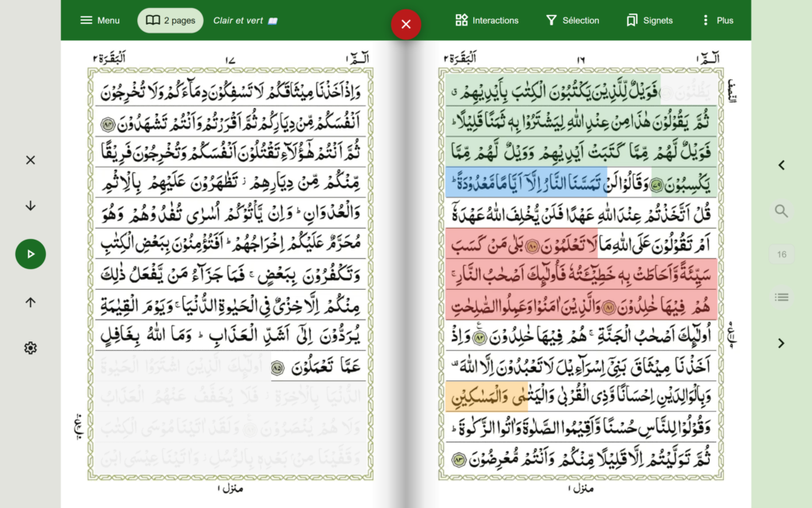812x508 pixels.
Task: Click verse marker 84 on left page
Action: tap(108, 125)
